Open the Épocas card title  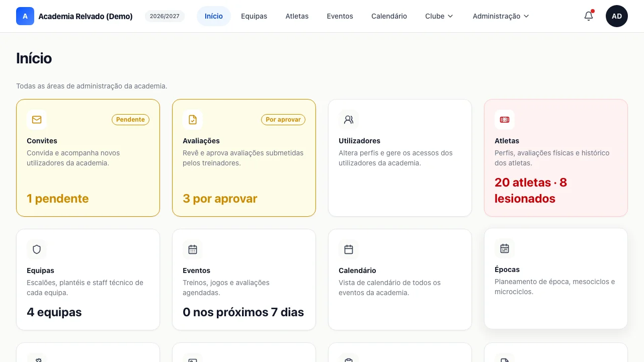coord(507,269)
